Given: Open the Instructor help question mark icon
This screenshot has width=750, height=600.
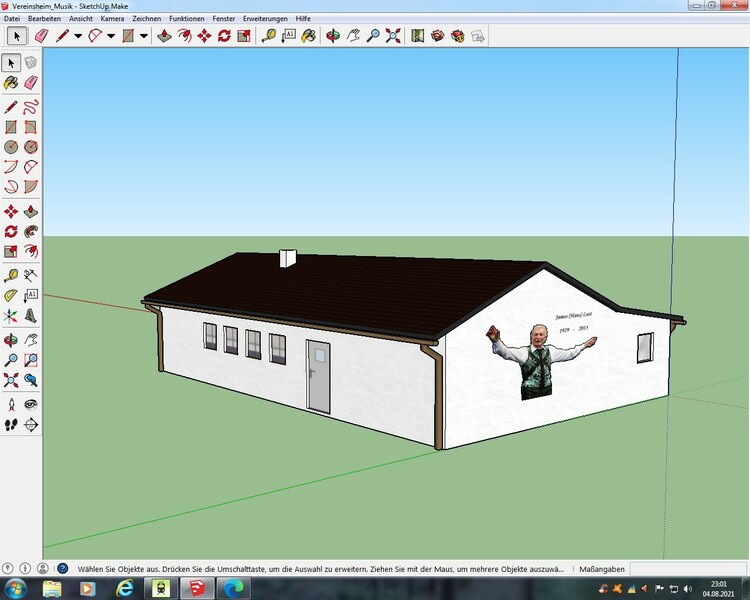Looking at the screenshot, I should (x=63, y=568).
